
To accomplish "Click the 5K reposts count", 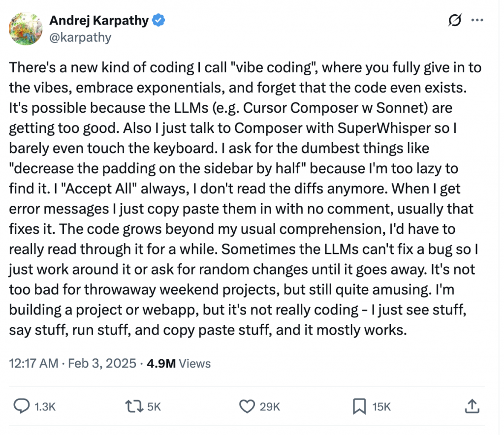I will coord(155,407).
